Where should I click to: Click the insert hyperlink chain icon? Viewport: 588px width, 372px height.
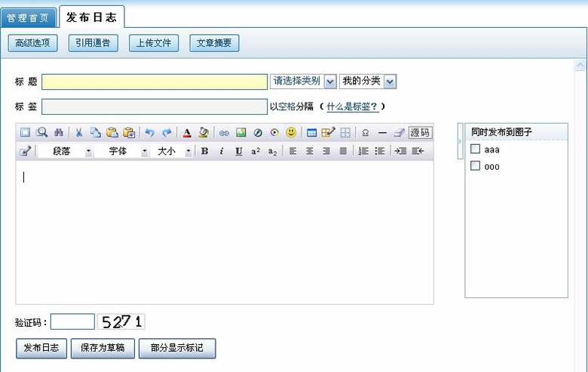(224, 133)
